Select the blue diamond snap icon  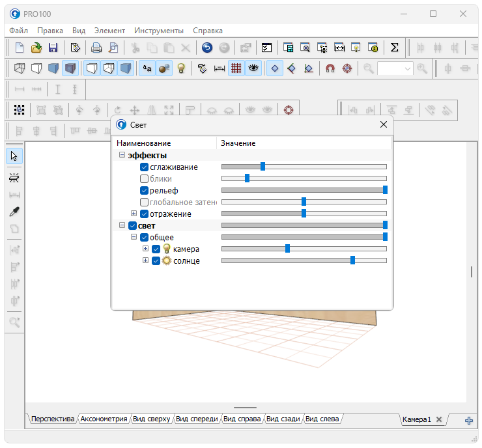[x=274, y=68]
